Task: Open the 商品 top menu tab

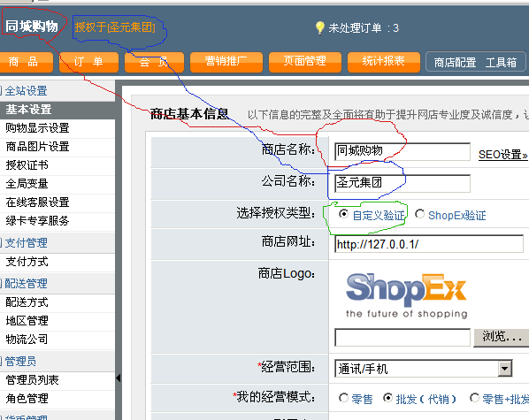Action: [x=26, y=62]
